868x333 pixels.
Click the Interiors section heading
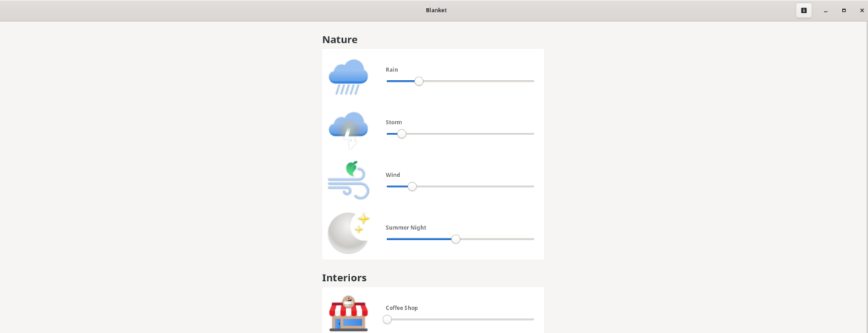(x=344, y=277)
